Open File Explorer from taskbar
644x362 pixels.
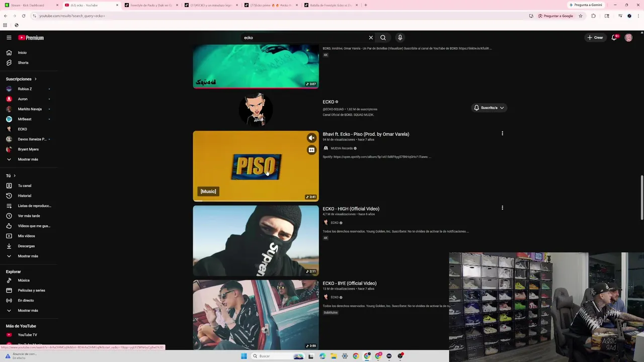[x=334, y=356]
